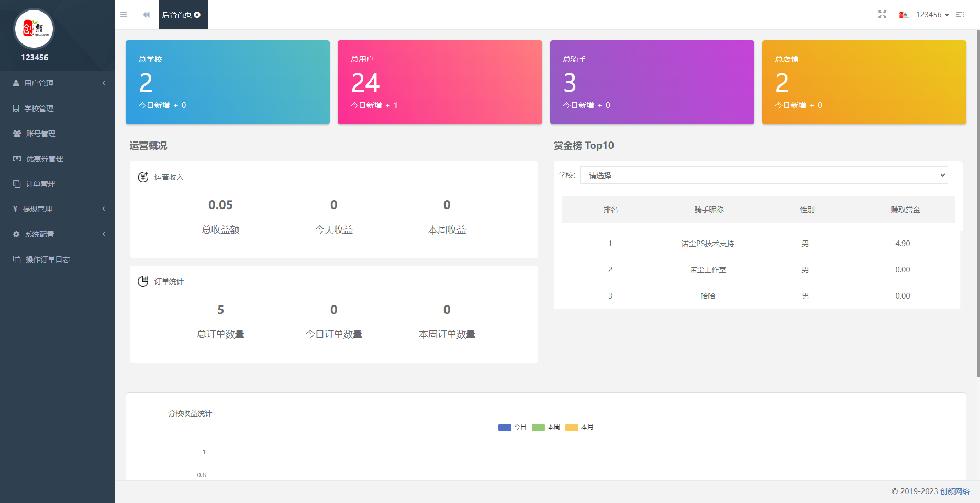Select the 优惠券管理 coupon management icon

click(x=16, y=159)
